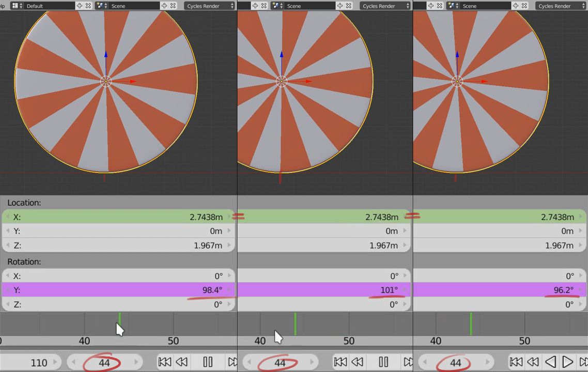Click current frame field 44 in right panel
Screen dimensions: 588x372
[x=456, y=362]
